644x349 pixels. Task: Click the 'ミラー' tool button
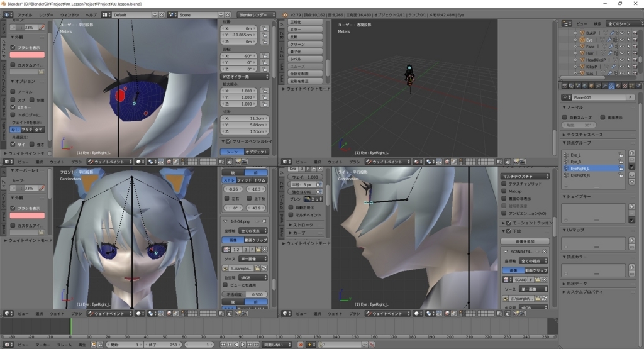pyautogui.click(x=305, y=30)
